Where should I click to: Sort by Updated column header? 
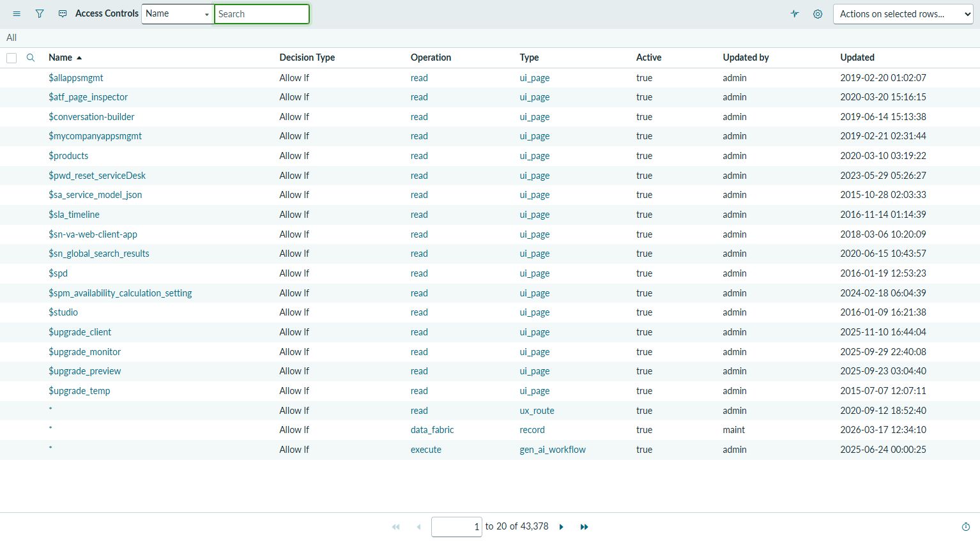pyautogui.click(x=857, y=57)
